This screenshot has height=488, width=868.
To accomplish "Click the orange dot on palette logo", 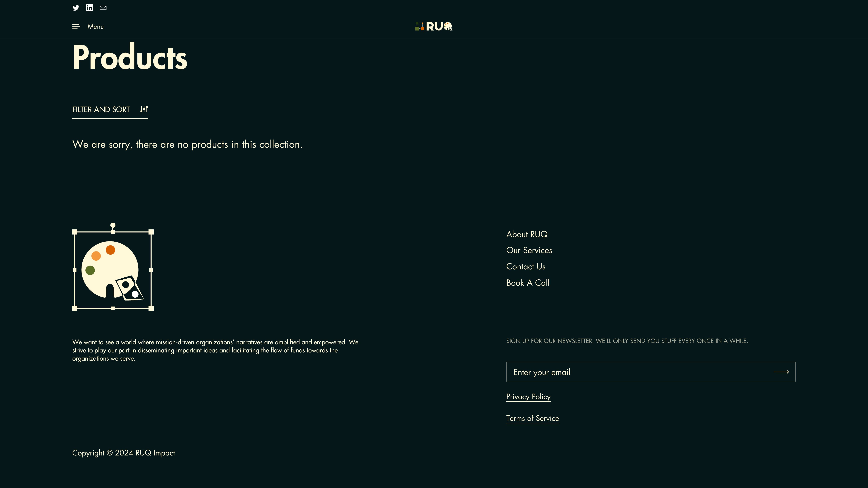I will (x=111, y=250).
